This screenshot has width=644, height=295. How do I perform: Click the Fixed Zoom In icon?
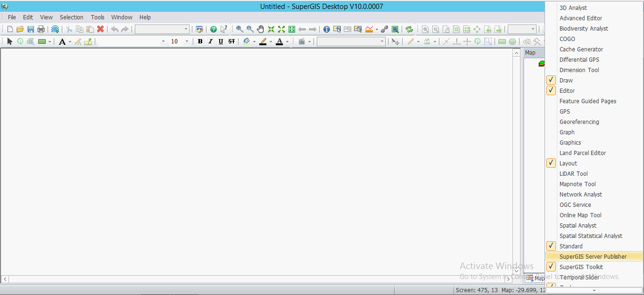271,29
